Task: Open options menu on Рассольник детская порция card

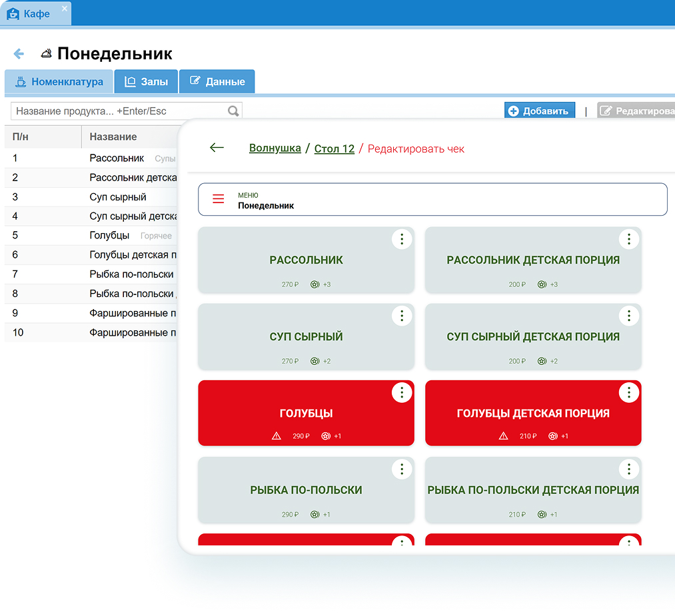Action: click(x=628, y=239)
